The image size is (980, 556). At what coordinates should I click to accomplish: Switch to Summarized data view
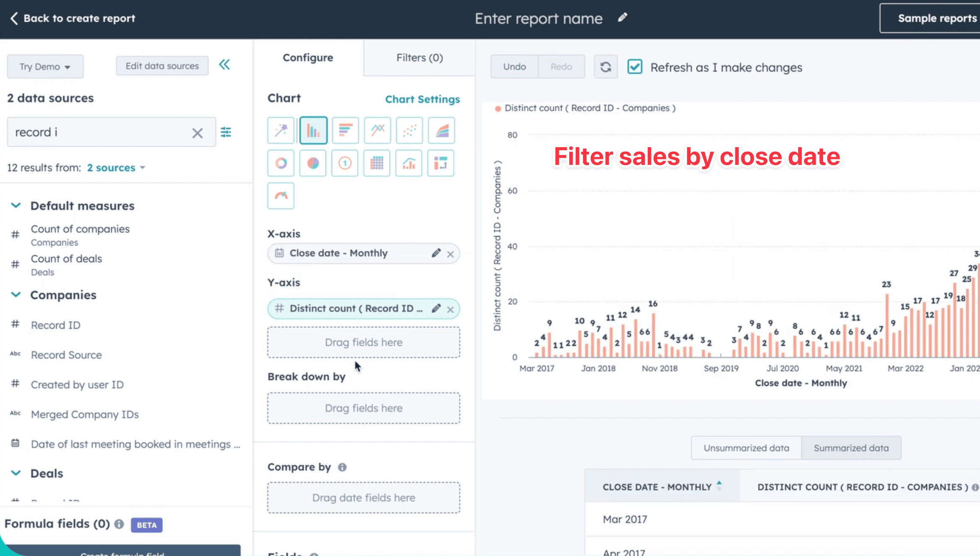coord(851,447)
